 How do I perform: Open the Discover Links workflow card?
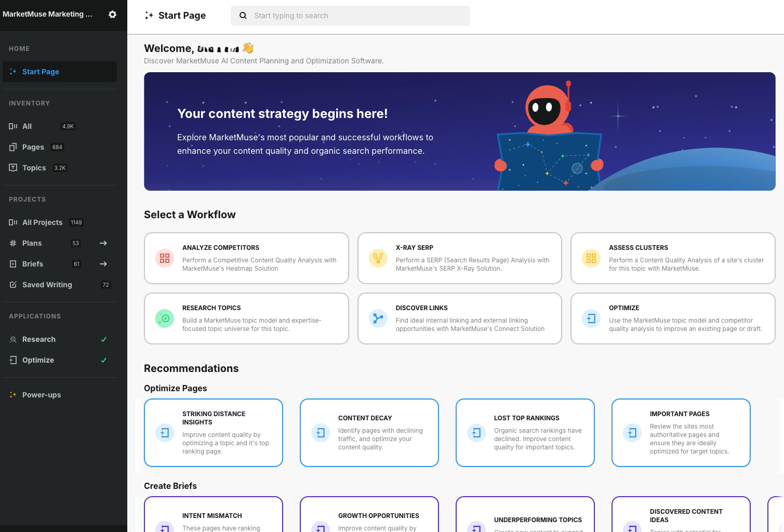460,318
